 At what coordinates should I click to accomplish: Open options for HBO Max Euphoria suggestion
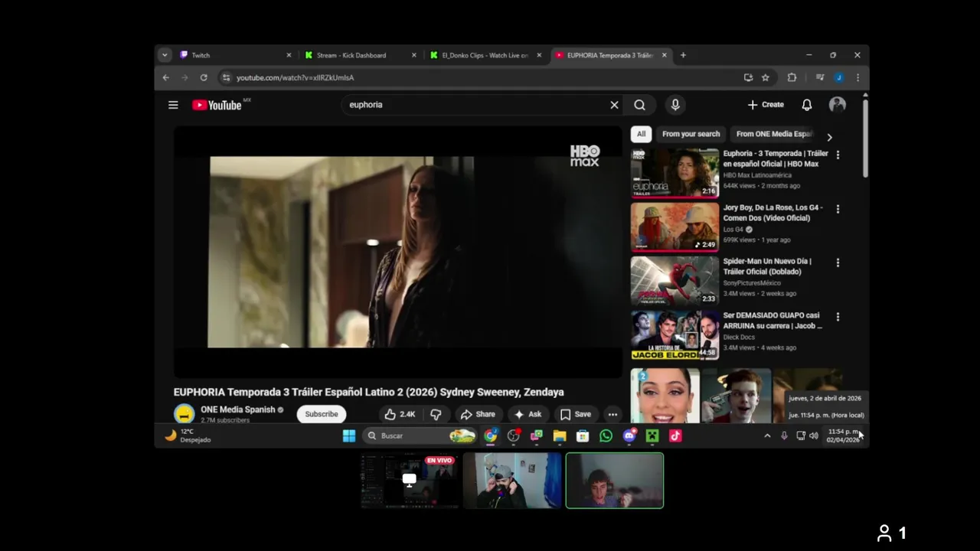(x=838, y=155)
